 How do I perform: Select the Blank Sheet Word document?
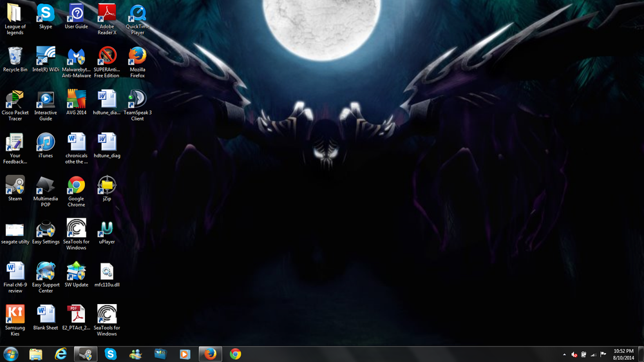pos(46,318)
